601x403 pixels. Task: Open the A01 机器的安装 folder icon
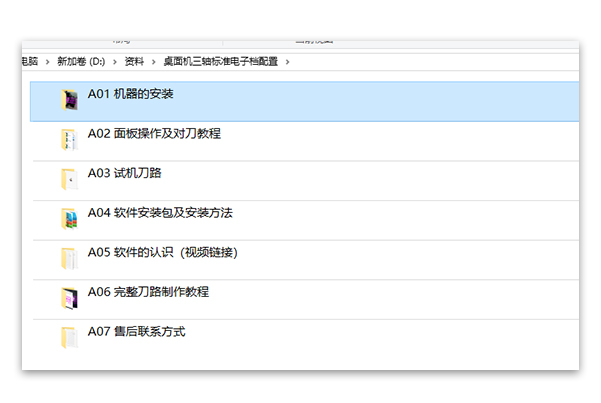pos(70,99)
